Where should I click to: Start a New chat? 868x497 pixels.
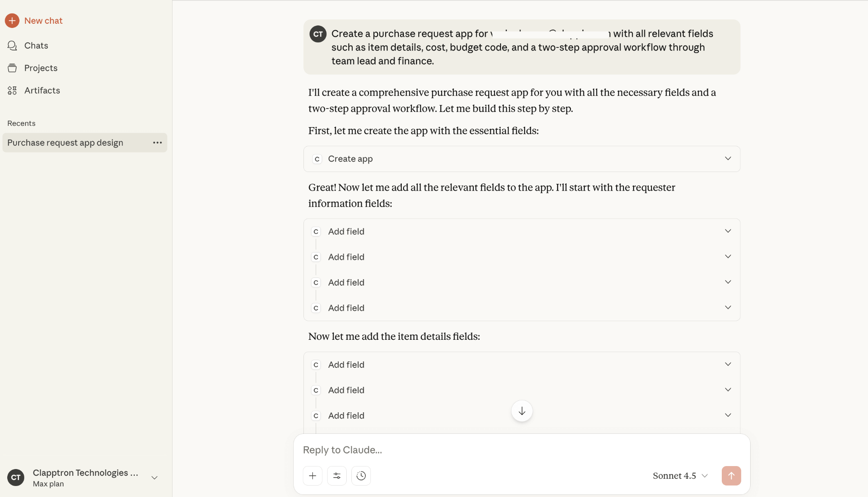click(x=43, y=20)
